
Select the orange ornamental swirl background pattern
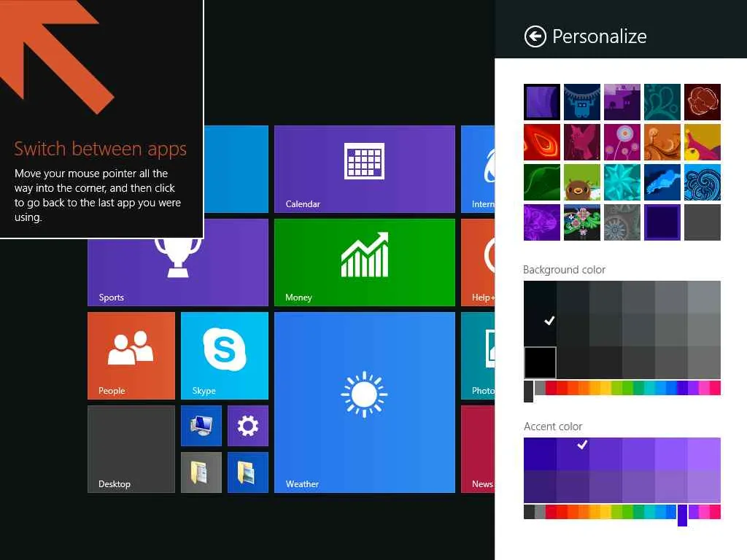(662, 142)
